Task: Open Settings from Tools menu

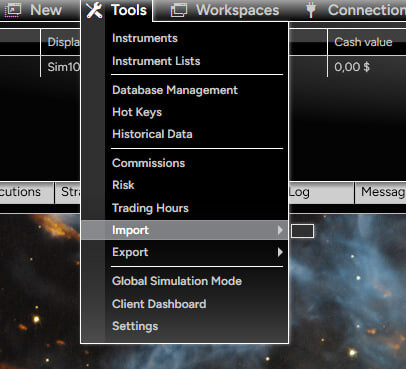Action: 135,326
